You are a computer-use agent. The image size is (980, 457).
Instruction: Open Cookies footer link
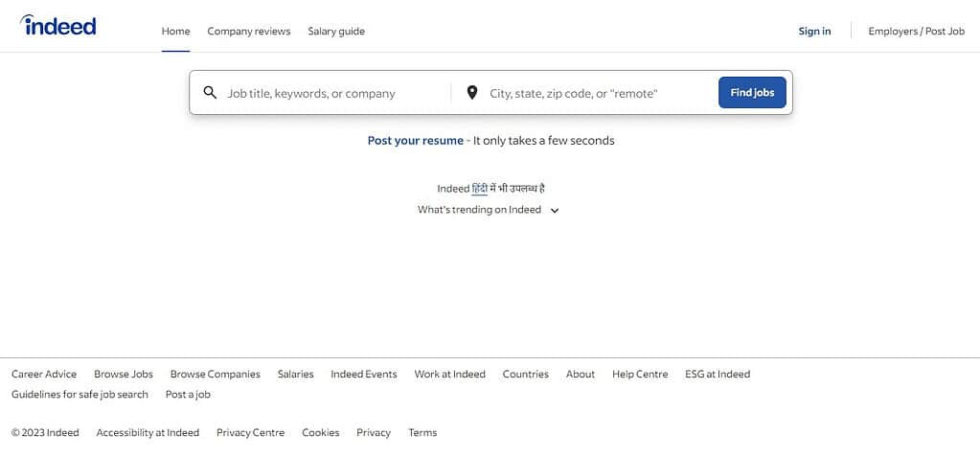coord(321,433)
